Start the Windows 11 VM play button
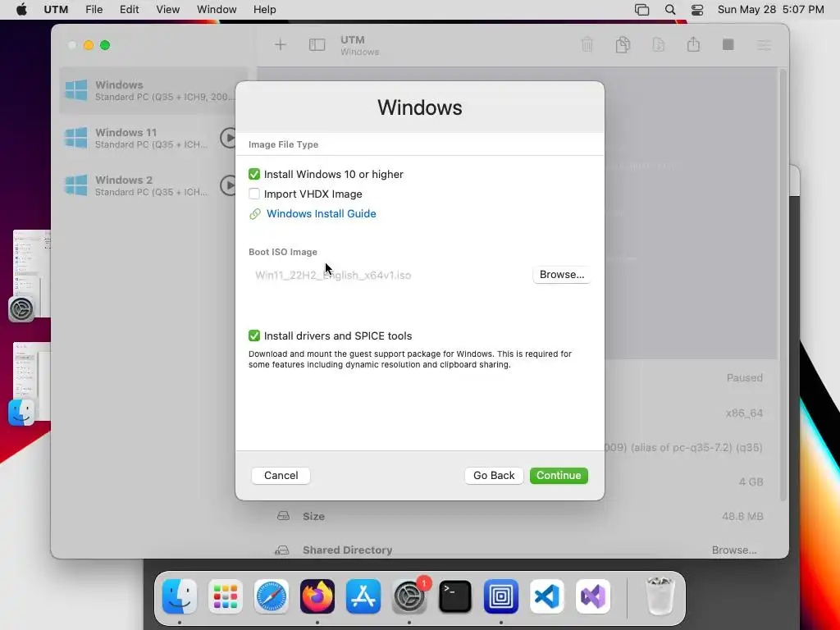Screen dimensions: 840x630 tap(230, 138)
